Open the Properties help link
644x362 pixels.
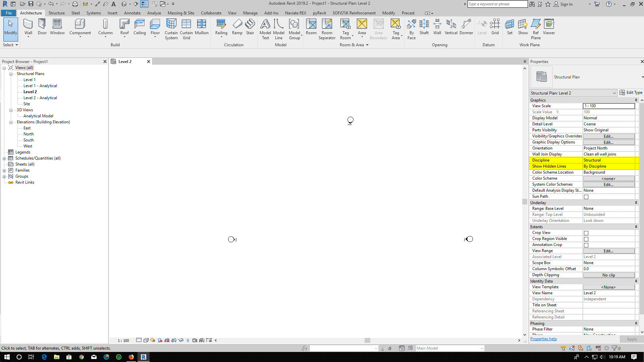(x=543, y=339)
